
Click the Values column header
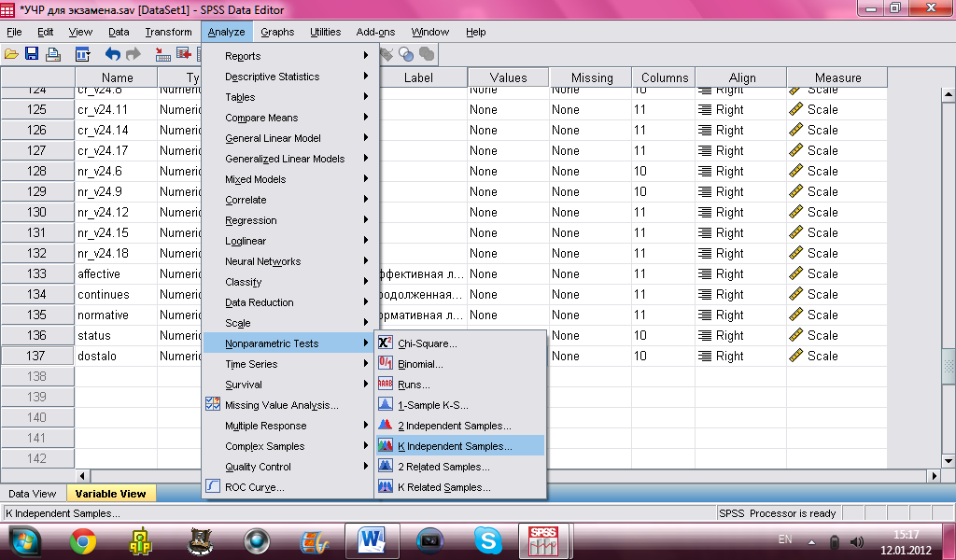point(508,78)
